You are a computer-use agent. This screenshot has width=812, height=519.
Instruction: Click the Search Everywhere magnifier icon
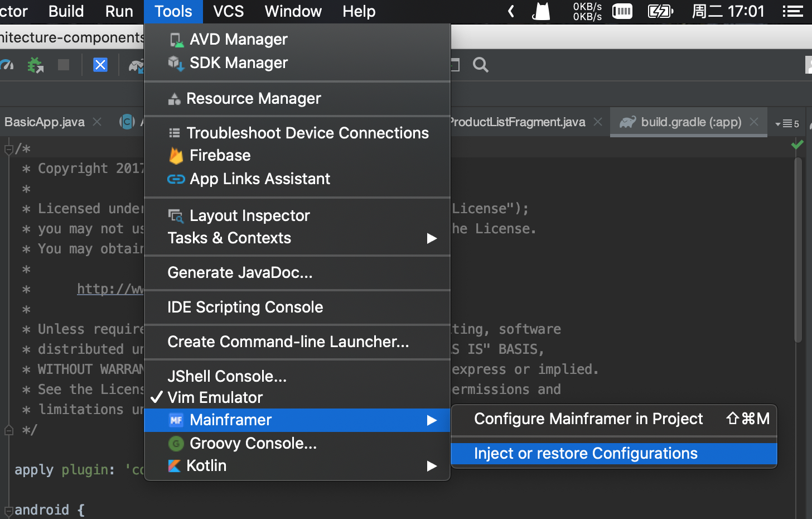point(480,65)
